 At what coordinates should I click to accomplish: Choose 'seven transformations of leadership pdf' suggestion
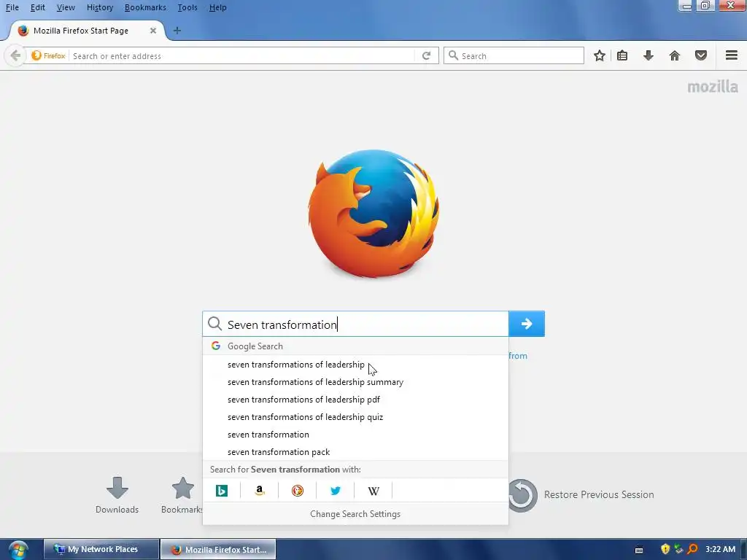click(x=355, y=400)
